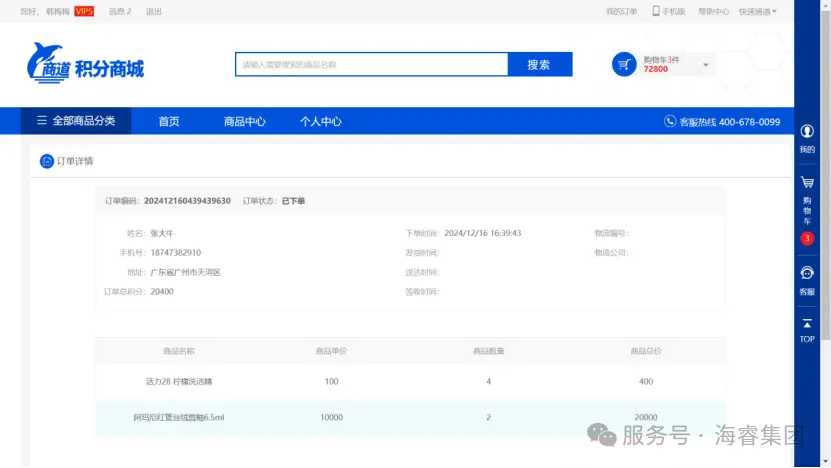Open 我的订单 link in top bar

point(621,11)
